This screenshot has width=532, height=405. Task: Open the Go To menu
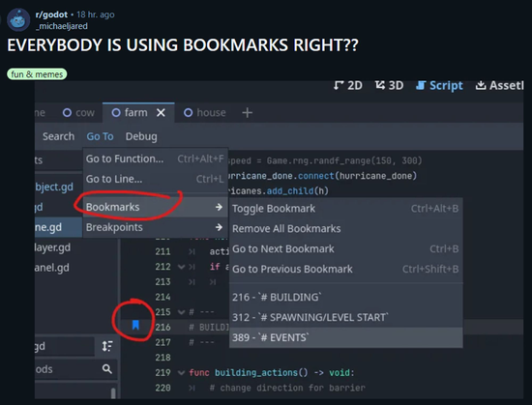tap(100, 136)
